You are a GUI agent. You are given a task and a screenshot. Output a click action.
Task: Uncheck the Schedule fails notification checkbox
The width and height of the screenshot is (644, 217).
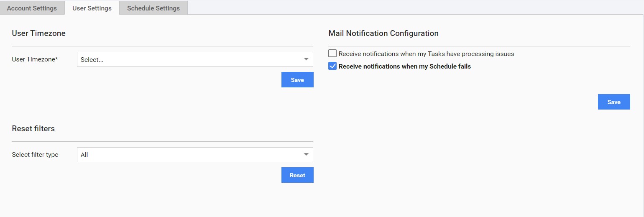pyautogui.click(x=332, y=66)
